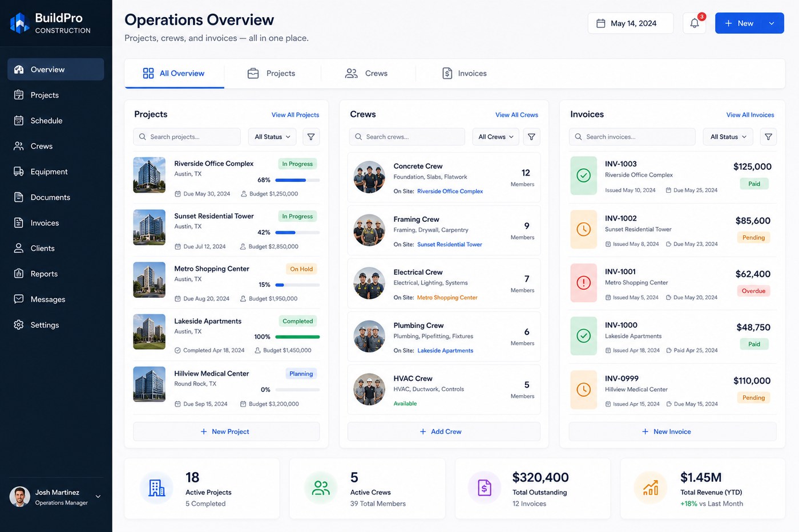
Task: Click the Lakeside Apartments progress bar
Action: coord(297,337)
